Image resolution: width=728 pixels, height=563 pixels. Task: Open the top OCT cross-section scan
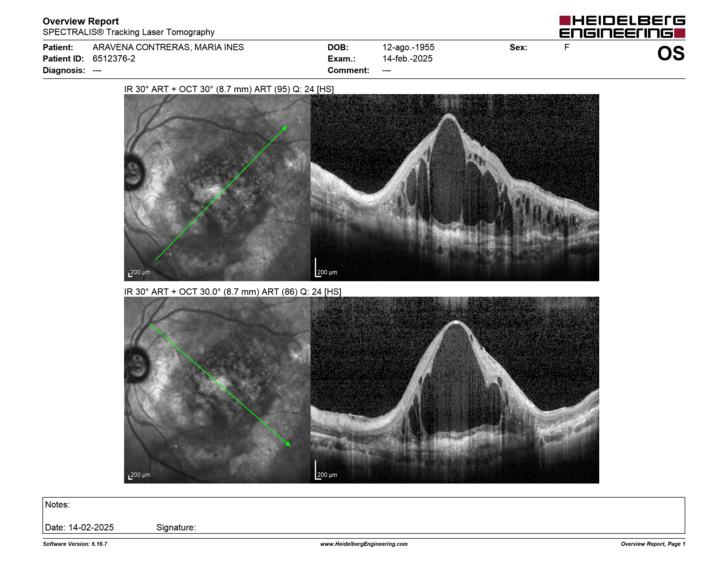[x=455, y=187]
